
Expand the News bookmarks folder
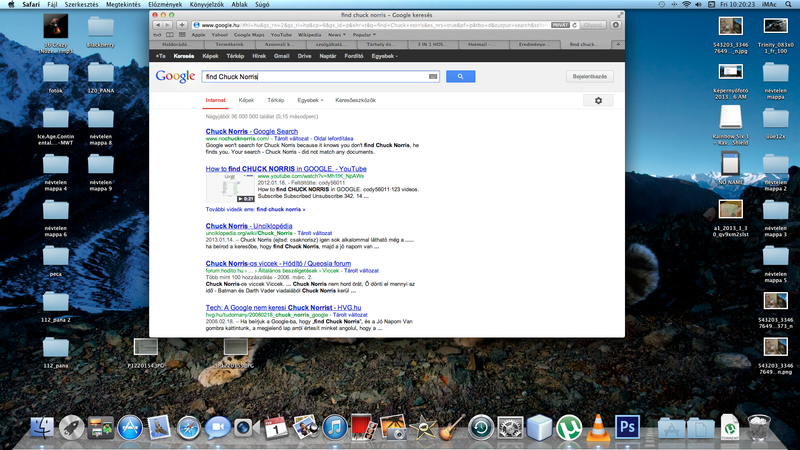point(336,35)
